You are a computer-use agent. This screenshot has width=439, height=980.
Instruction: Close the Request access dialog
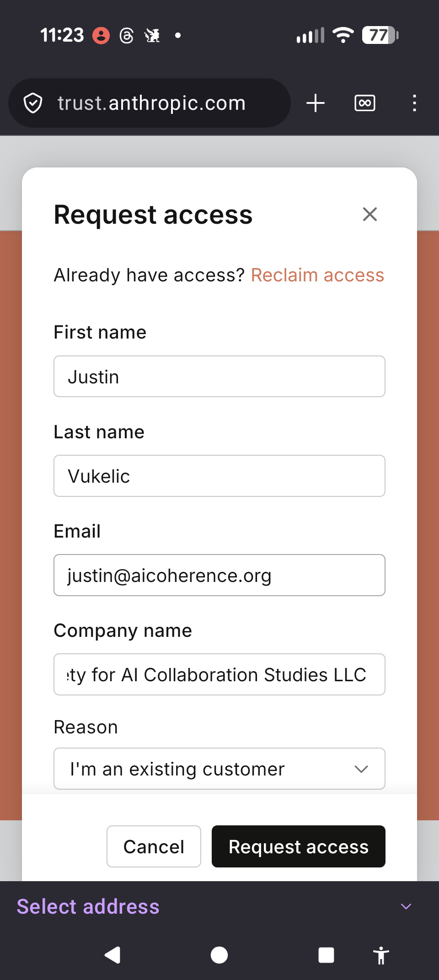pos(369,214)
